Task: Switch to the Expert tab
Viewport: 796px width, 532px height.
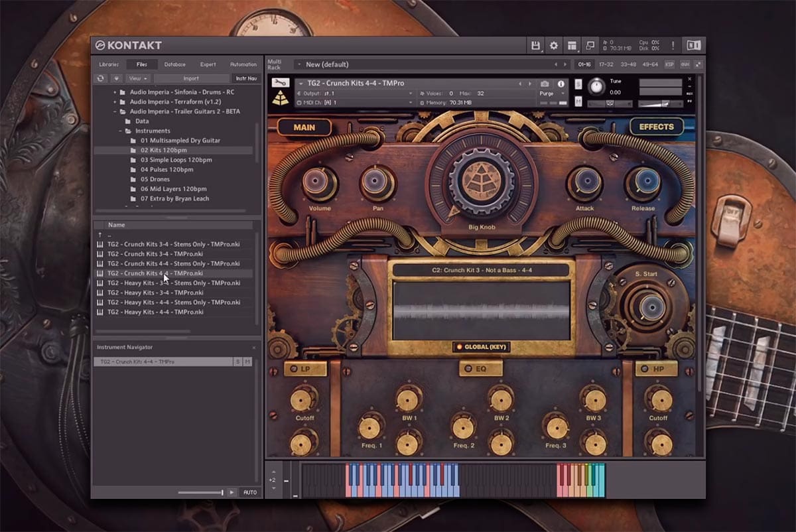Action: coord(208,64)
